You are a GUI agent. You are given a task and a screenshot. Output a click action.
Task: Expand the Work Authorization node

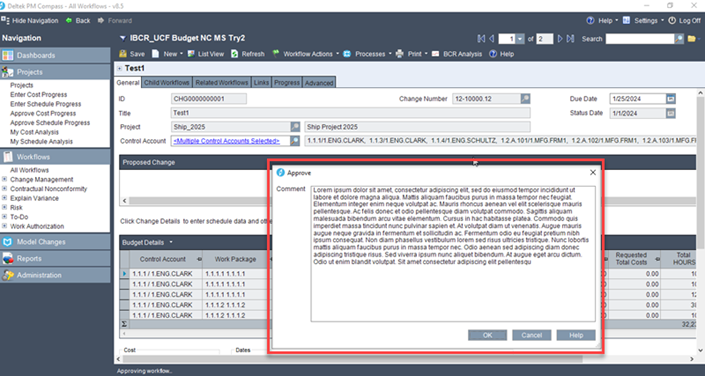(x=4, y=226)
